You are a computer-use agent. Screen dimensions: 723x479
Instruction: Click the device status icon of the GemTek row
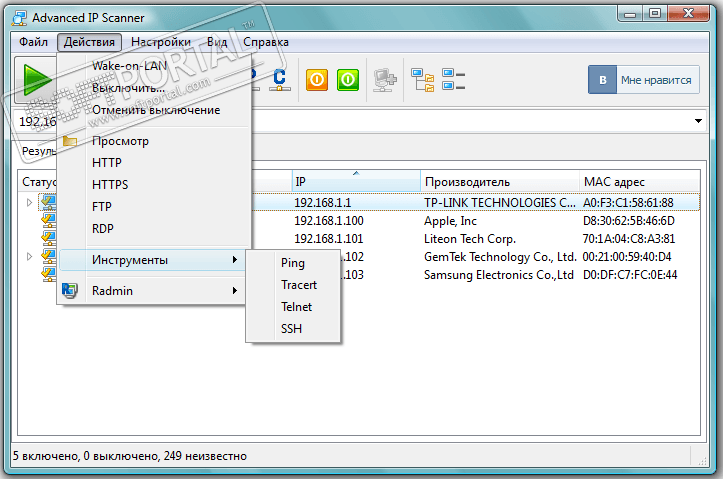pyautogui.click(x=48, y=256)
